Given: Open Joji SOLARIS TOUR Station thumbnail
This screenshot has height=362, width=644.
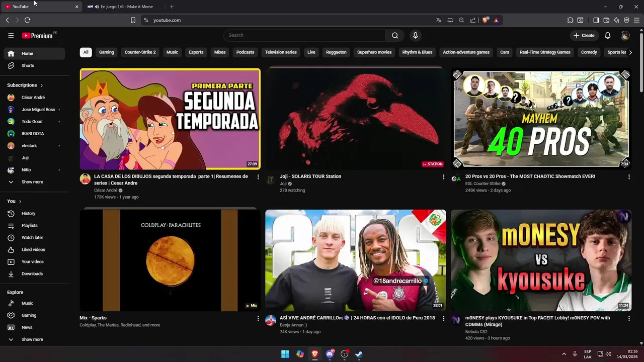Looking at the screenshot, I should (x=356, y=119).
